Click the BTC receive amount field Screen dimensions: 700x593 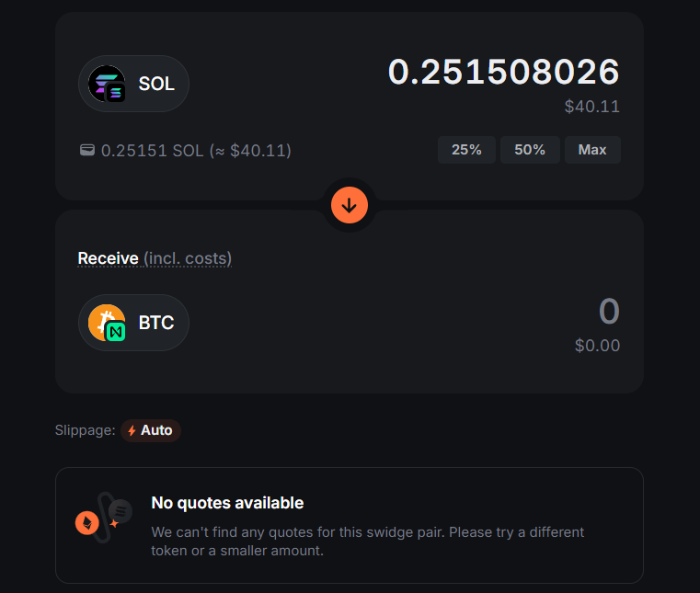point(609,312)
